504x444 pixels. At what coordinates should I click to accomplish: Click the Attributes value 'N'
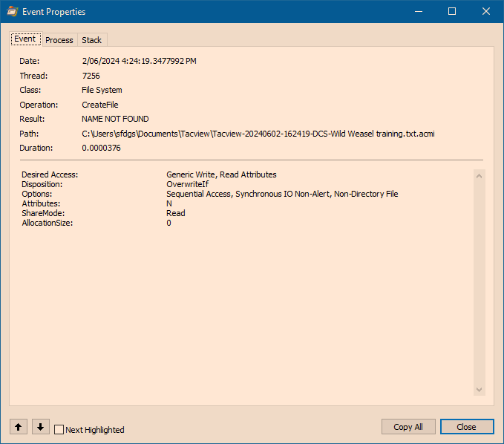169,203
